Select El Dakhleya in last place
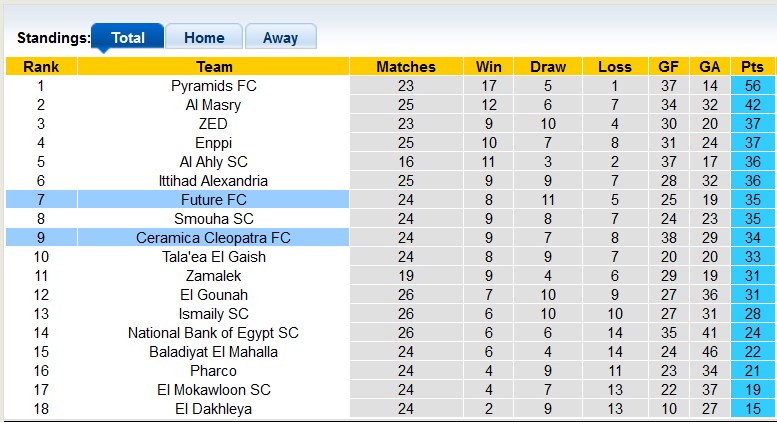Screen dimensions: 777x422 coord(213,409)
